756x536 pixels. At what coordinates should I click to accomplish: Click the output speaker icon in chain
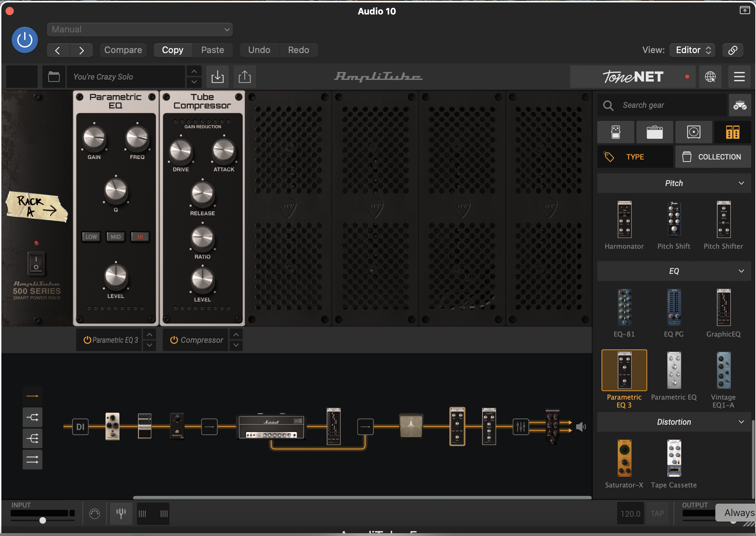[x=581, y=427]
